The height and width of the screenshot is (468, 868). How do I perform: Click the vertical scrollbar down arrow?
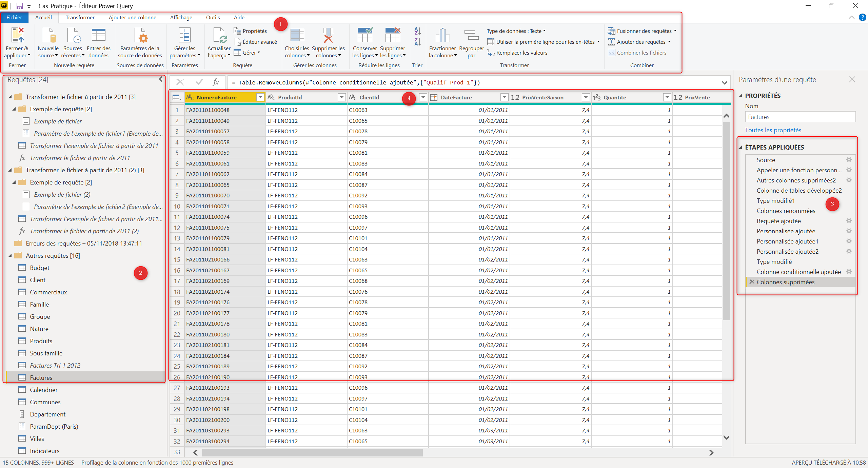[x=726, y=437]
